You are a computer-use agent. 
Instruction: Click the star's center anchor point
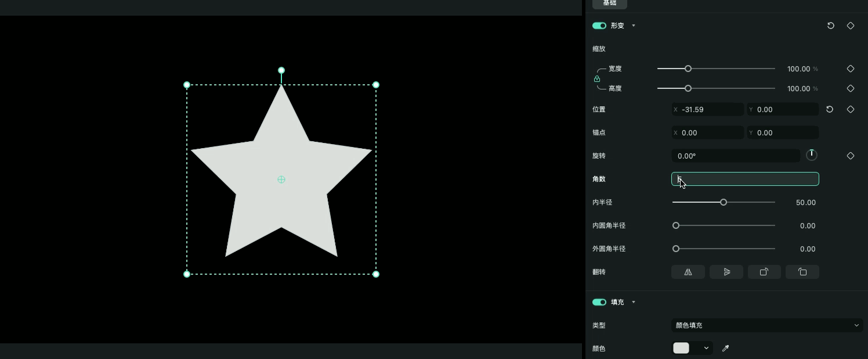click(281, 179)
